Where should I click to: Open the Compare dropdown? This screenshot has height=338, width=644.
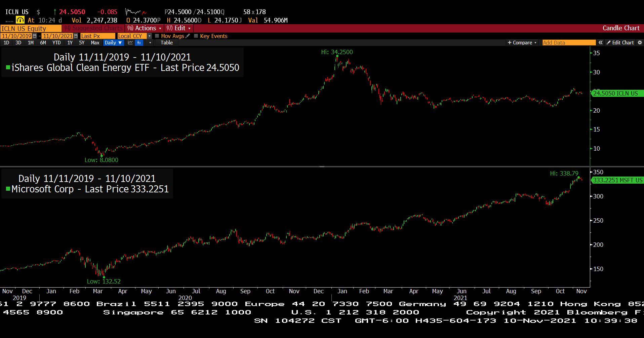pyautogui.click(x=522, y=43)
